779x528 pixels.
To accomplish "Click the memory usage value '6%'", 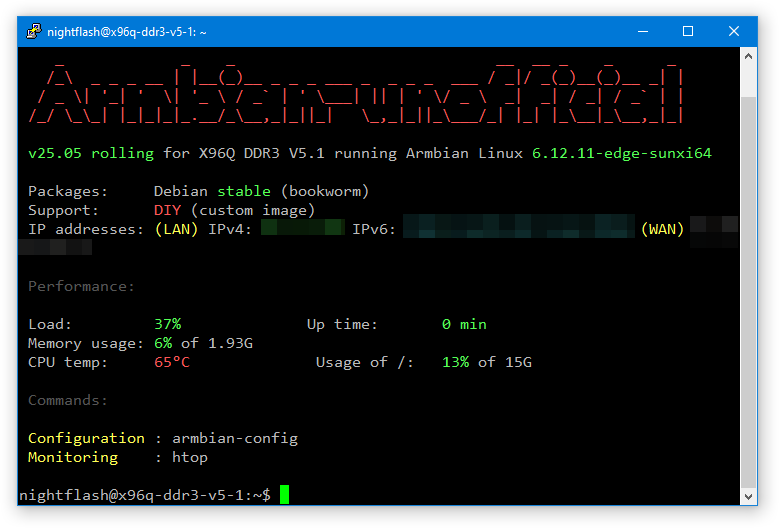I will [163, 343].
